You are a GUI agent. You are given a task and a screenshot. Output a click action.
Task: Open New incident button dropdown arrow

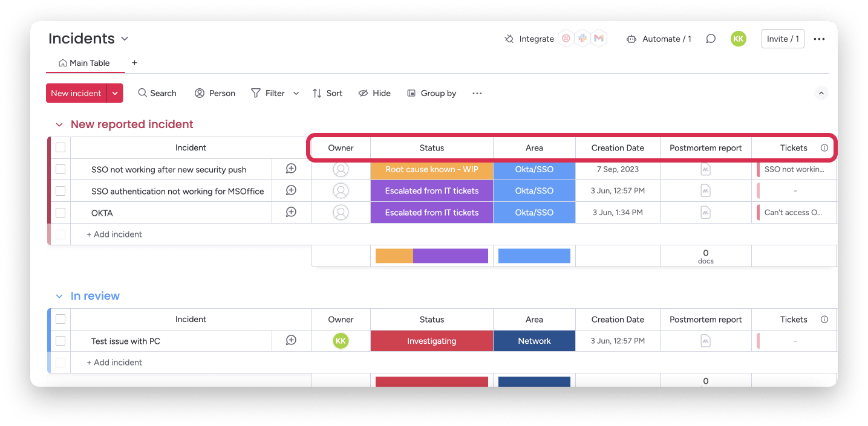click(x=115, y=93)
